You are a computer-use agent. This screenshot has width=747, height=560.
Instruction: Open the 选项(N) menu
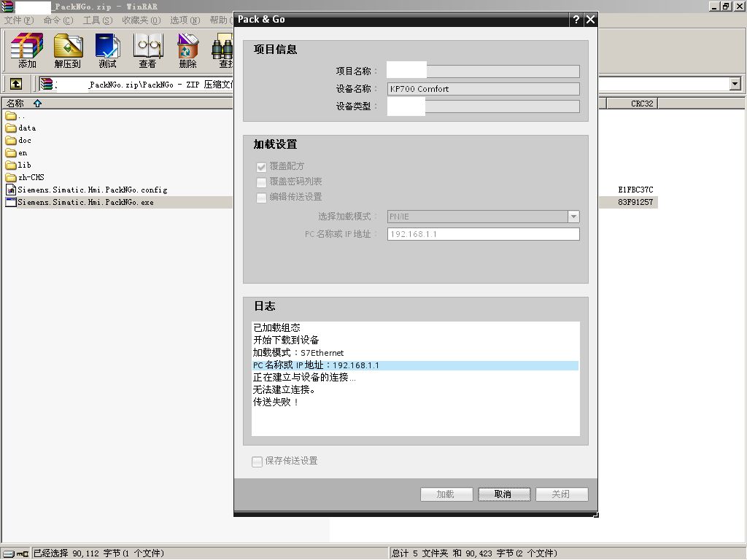coord(185,20)
